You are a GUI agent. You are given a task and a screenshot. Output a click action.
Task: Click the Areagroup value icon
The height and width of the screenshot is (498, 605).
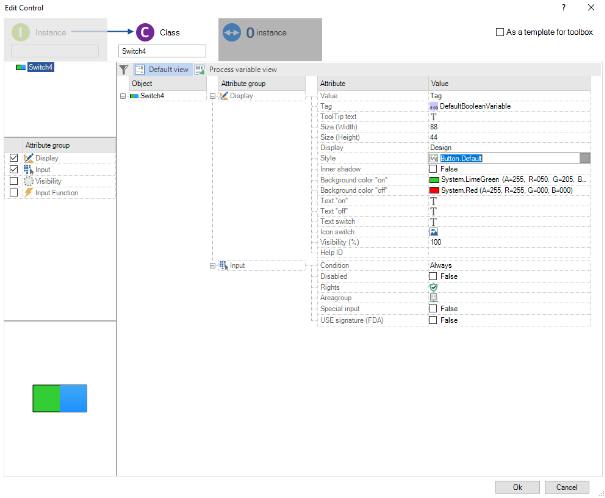[x=433, y=298]
